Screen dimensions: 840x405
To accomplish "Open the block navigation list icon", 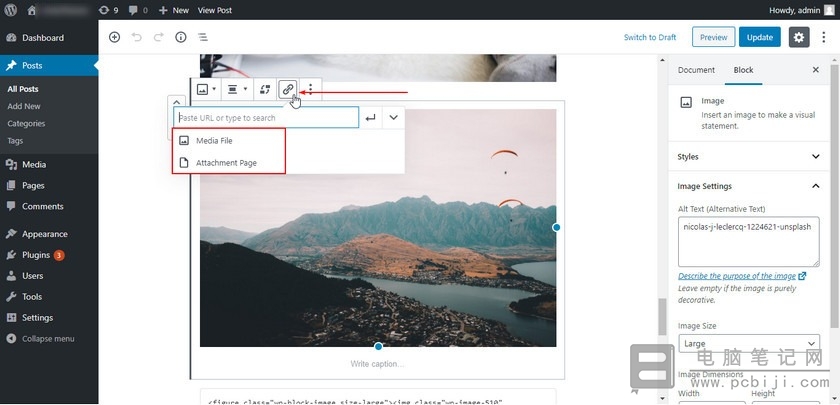I will 203,37.
